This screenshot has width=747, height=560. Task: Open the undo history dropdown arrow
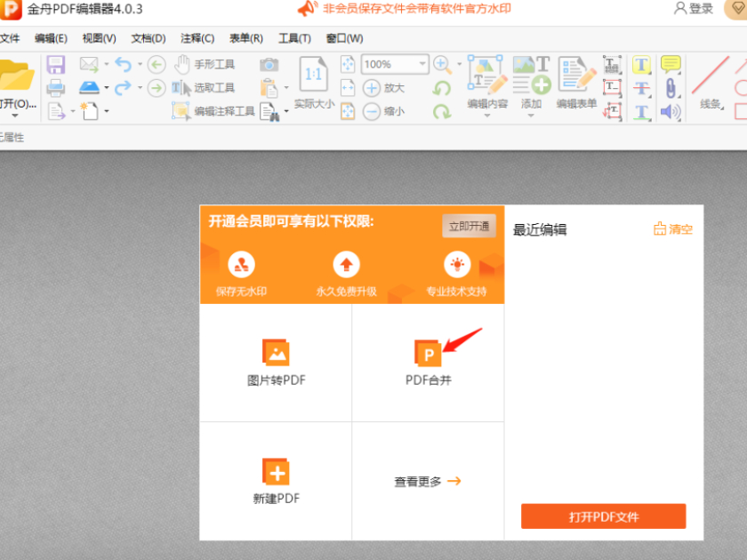click(141, 64)
